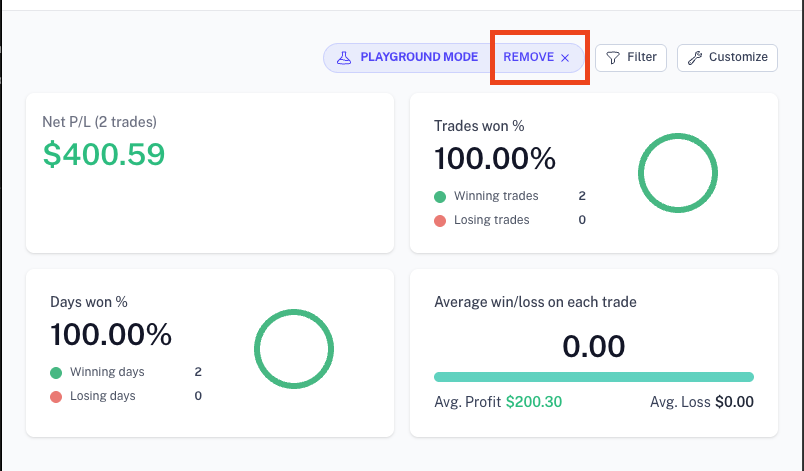Click the Losing trades label

[x=491, y=220]
